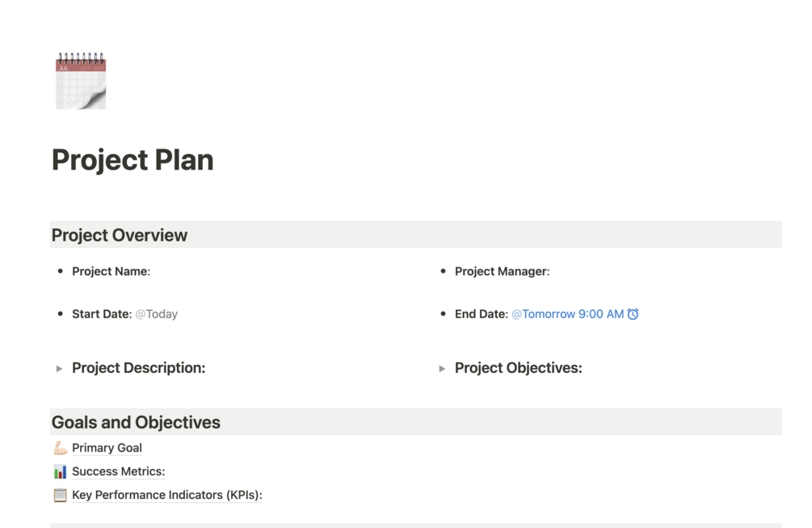Image resolution: width=812 pixels, height=528 pixels.
Task: Click the bar chart emoji icon
Action: (x=61, y=471)
